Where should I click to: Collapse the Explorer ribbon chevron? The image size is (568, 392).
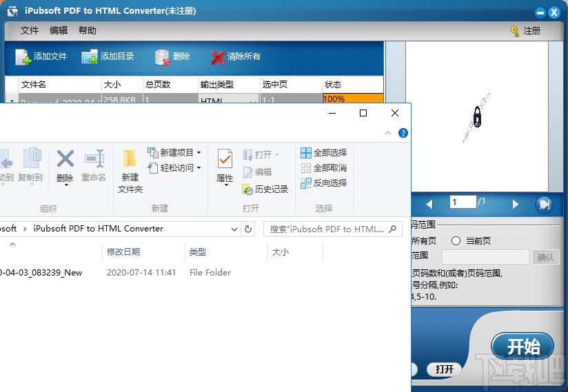click(388, 133)
